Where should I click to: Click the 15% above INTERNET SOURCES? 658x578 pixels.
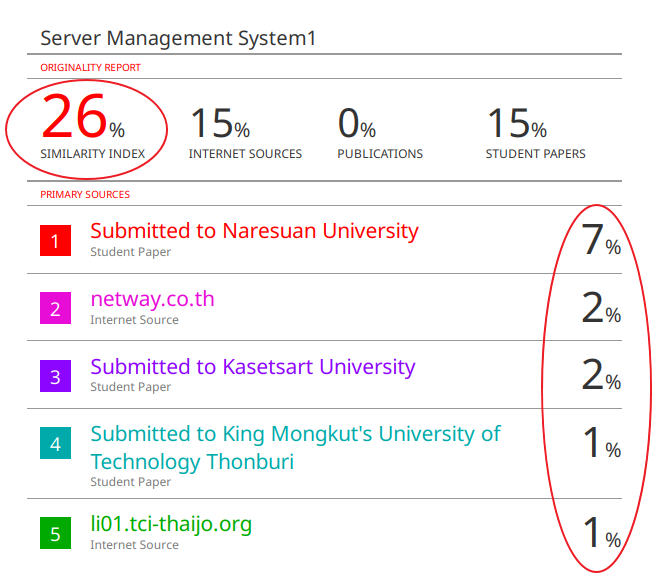(220, 123)
